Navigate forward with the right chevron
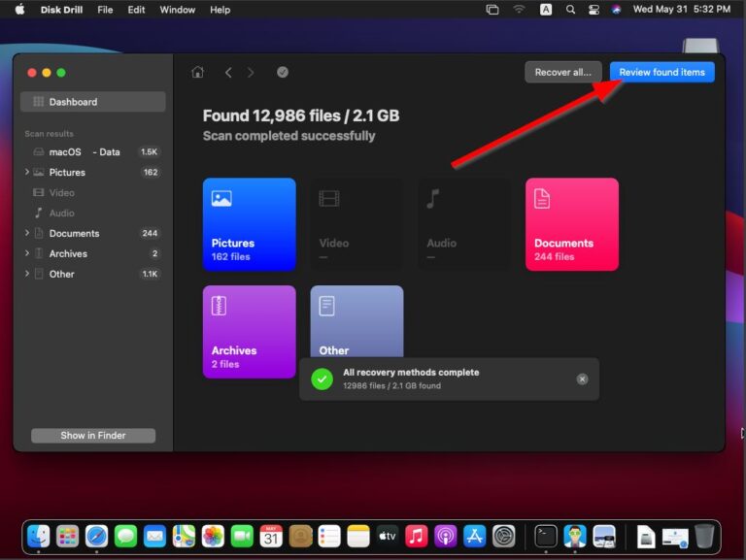 point(251,72)
